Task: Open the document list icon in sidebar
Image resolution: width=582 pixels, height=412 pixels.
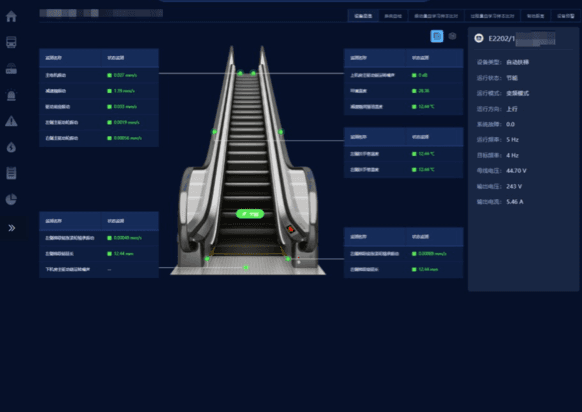Action: [x=11, y=173]
